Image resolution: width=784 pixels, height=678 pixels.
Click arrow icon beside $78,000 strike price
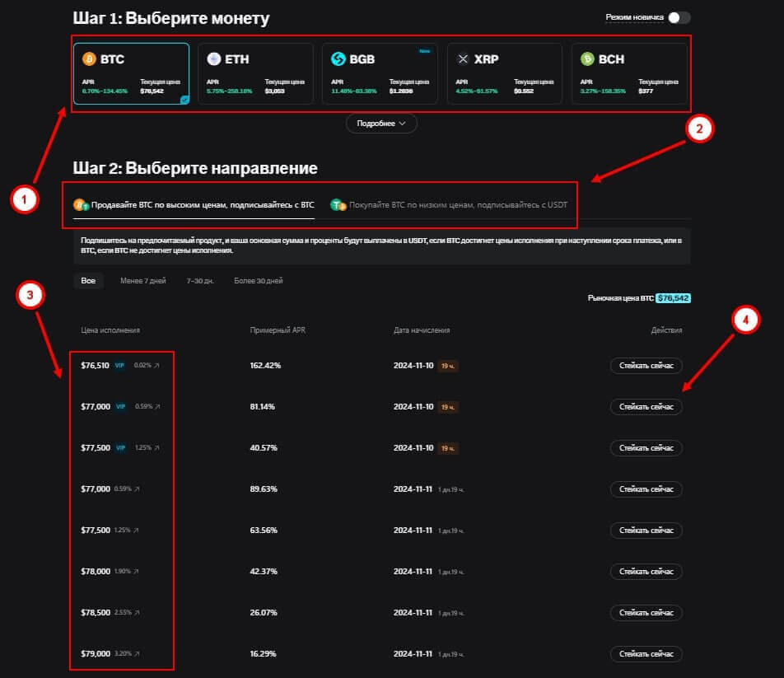137,572
